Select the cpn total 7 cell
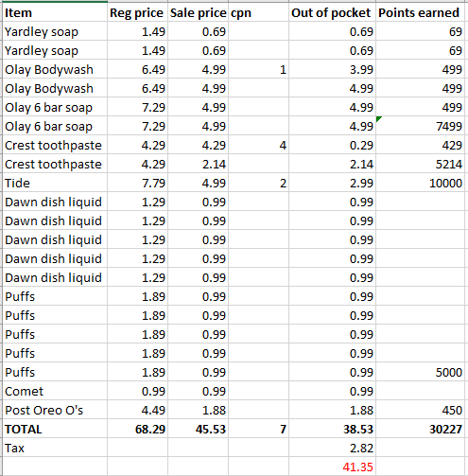Screen dimensions: 468x476 (x=258, y=429)
